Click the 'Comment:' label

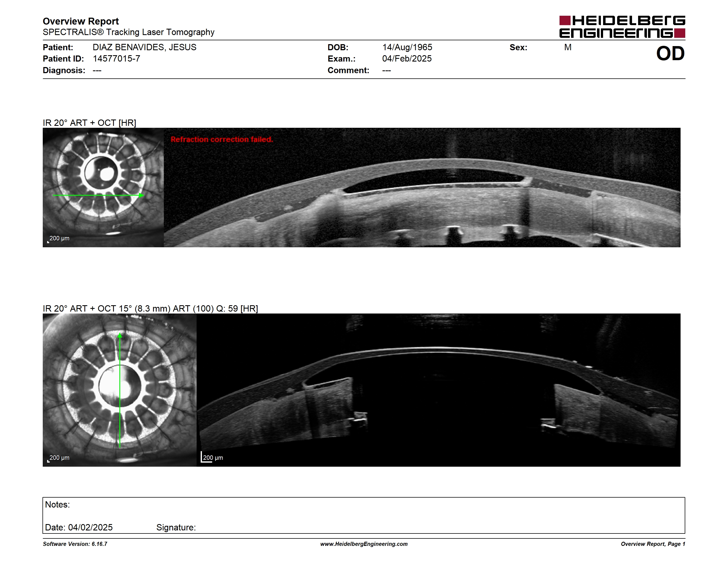pos(348,70)
